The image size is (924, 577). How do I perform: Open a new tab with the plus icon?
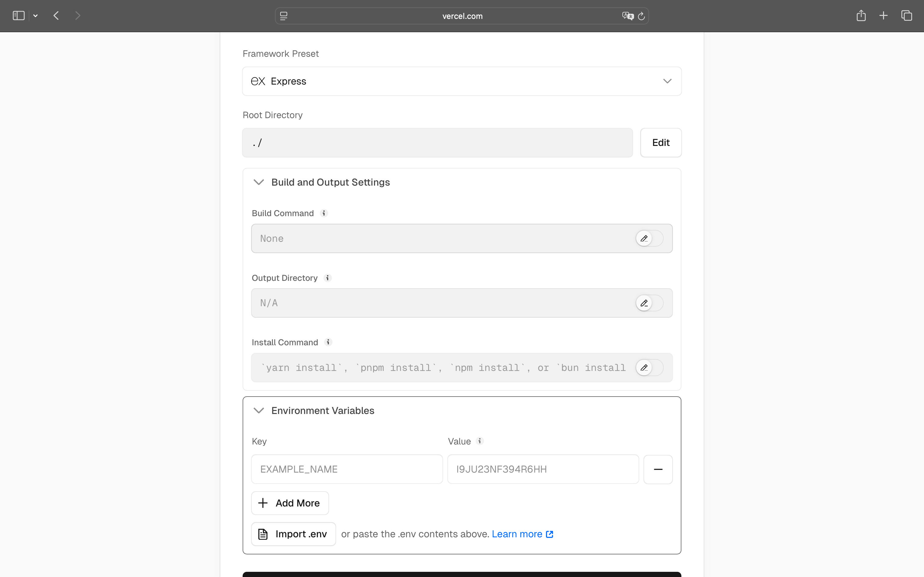[883, 15]
